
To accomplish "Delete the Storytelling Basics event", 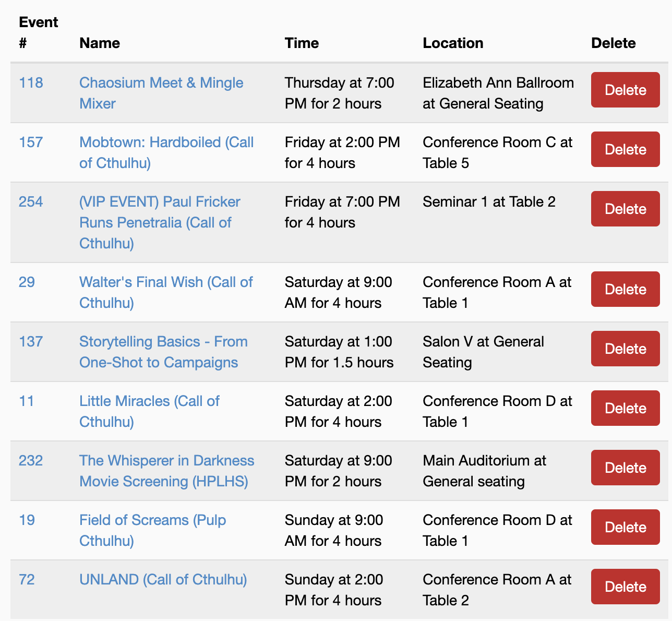I will click(625, 349).
